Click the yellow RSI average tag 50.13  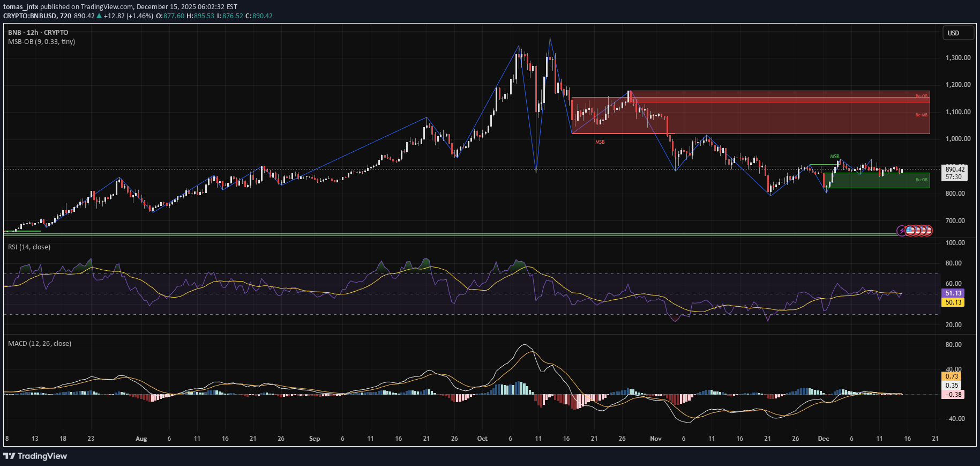pyautogui.click(x=953, y=302)
